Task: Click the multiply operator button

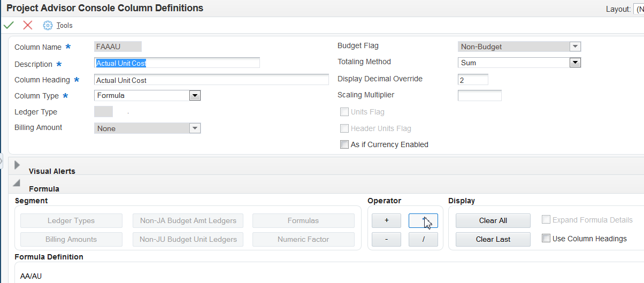Action: pos(423,220)
